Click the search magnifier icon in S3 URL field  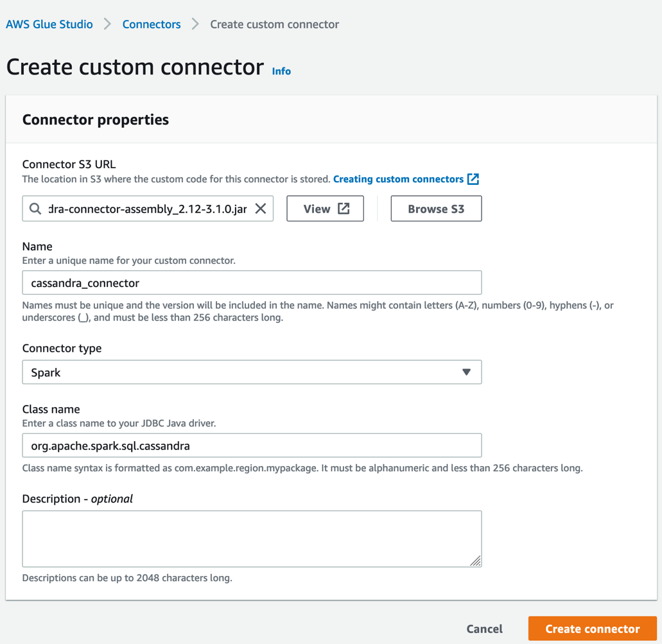[35, 209]
